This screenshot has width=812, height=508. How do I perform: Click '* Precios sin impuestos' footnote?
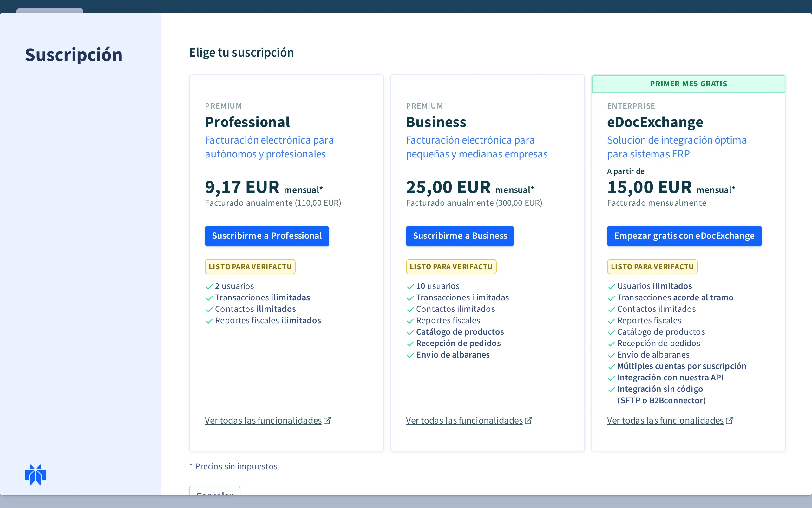click(x=233, y=466)
